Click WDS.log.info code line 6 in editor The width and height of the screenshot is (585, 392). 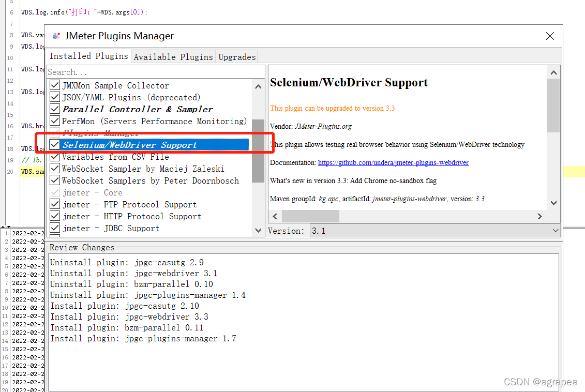(84, 12)
